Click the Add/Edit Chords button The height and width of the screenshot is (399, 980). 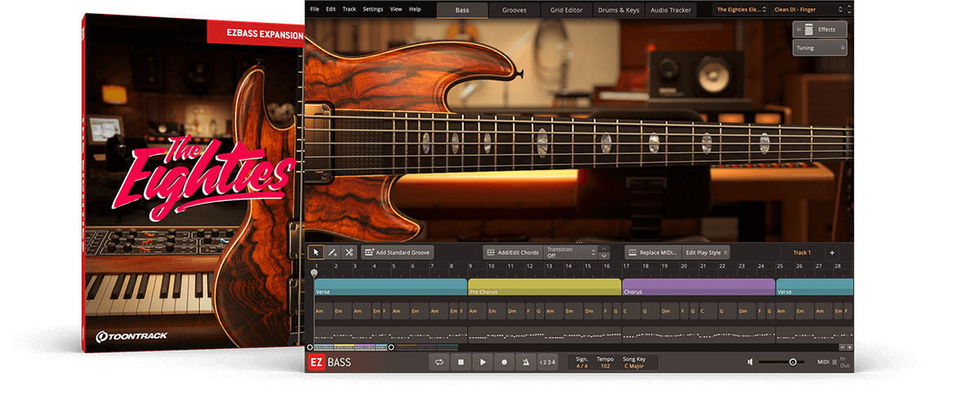(513, 253)
